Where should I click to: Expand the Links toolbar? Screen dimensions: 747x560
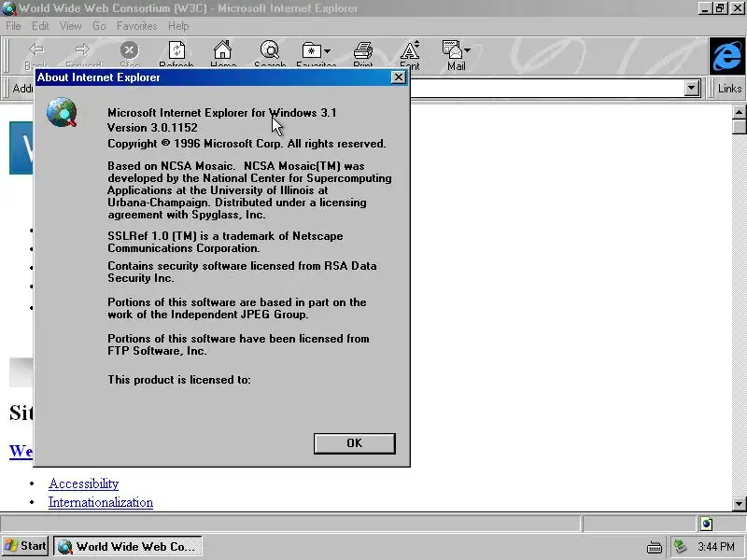coord(729,89)
